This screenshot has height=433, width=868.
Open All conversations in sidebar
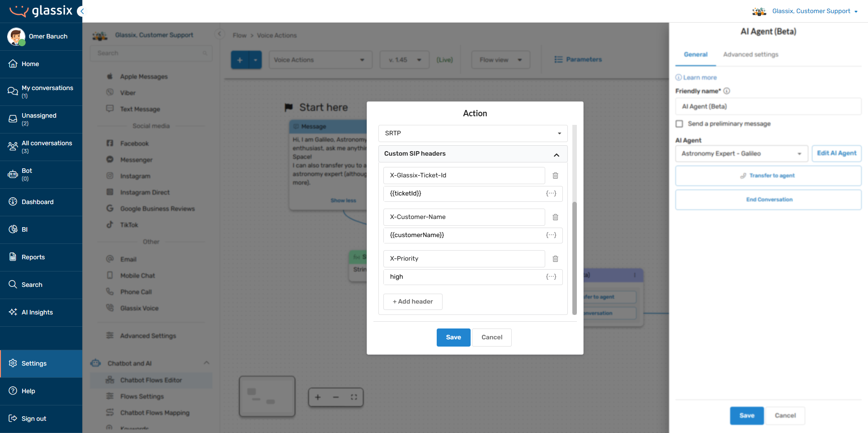click(x=41, y=147)
